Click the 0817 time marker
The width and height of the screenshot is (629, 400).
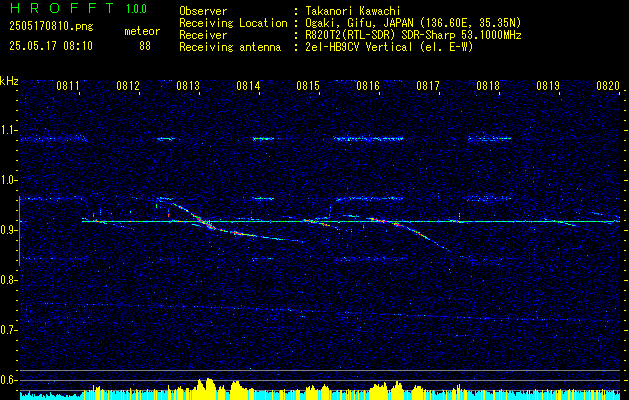[428, 85]
